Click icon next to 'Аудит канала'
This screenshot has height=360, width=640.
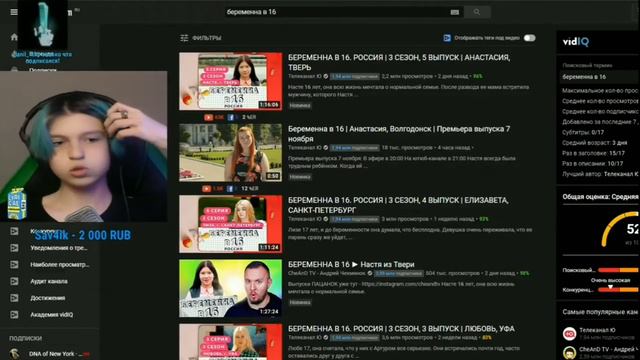14,281
